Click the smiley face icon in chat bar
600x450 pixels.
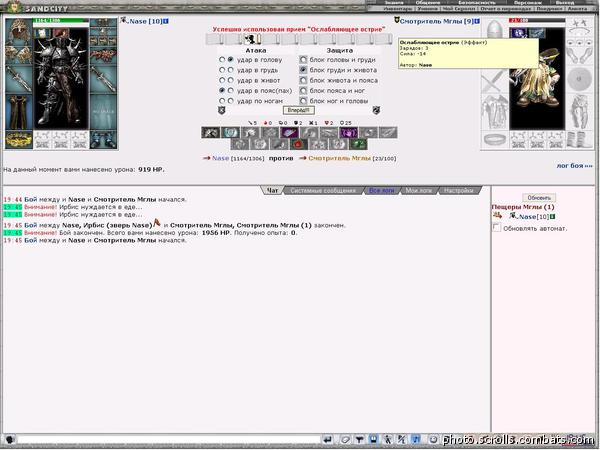pos(433,440)
